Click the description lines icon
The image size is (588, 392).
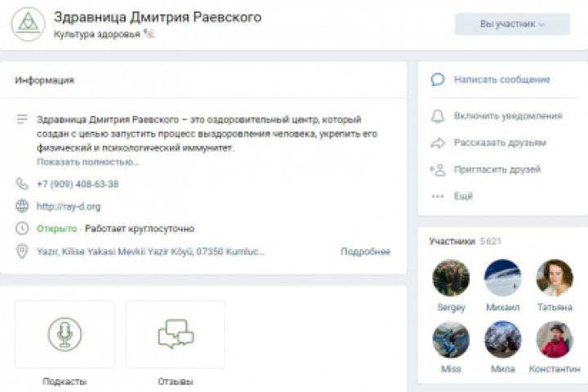point(22,119)
